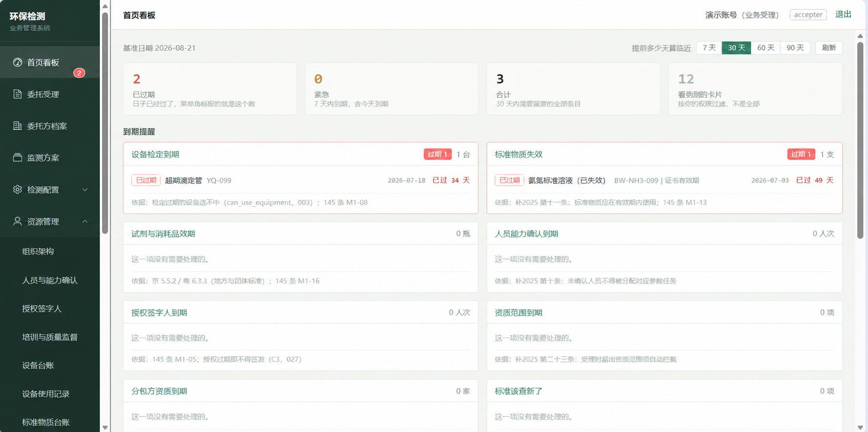Click the sidebar scroll-down arrow
The width and height of the screenshot is (868, 432).
[x=105, y=428]
